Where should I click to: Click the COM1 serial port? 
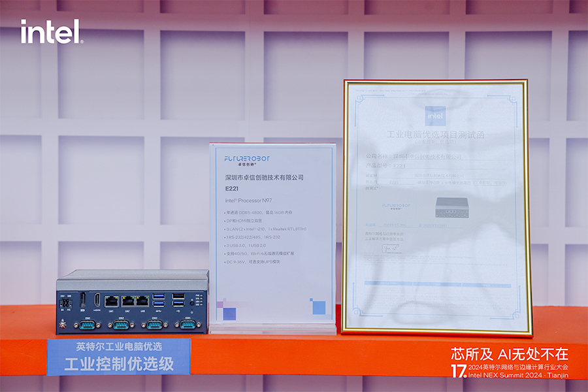(x=87, y=325)
